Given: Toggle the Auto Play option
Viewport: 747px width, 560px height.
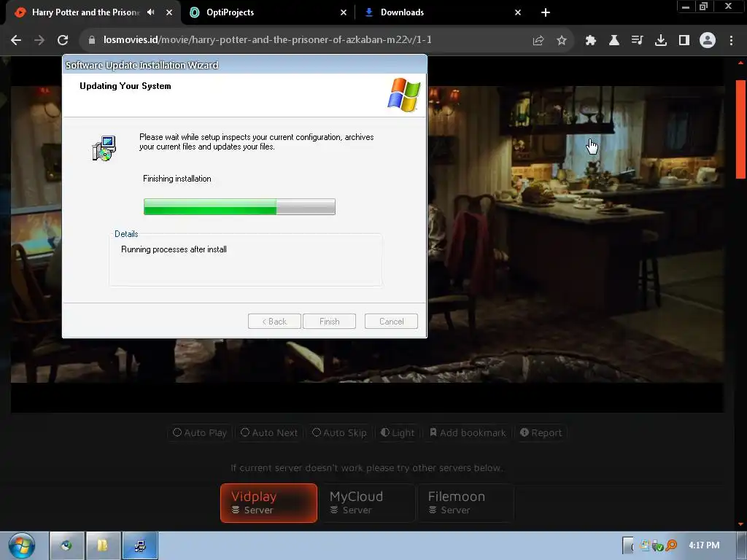Looking at the screenshot, I should [200, 433].
